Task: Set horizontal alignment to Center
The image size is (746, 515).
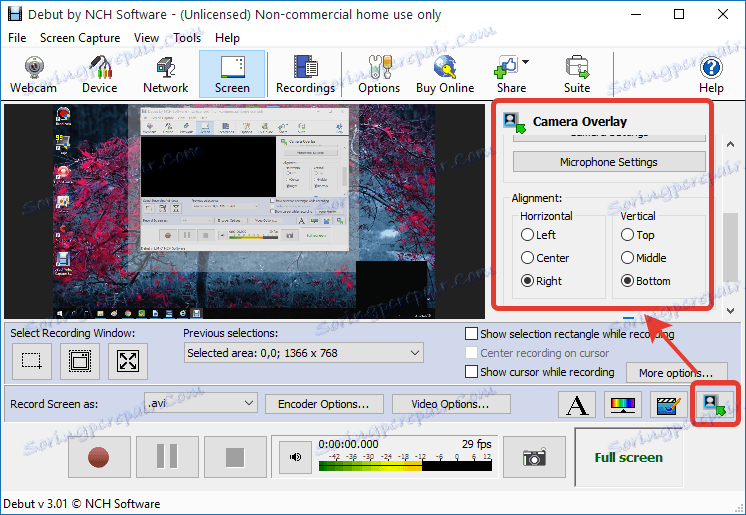Action: 545,258
